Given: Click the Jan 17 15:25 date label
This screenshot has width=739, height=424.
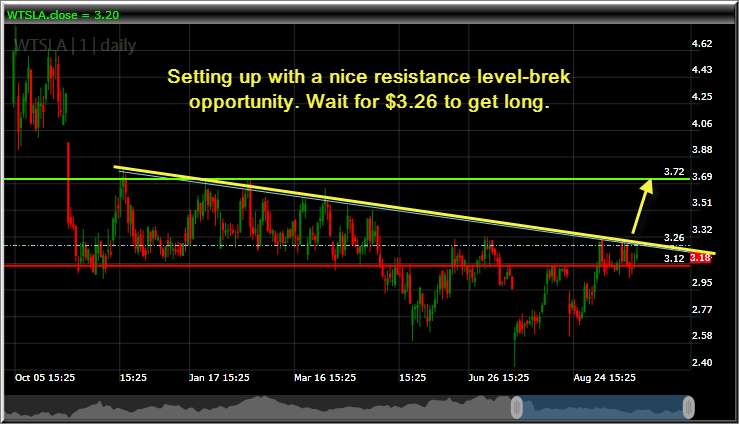Looking at the screenshot, I should pyautogui.click(x=219, y=378).
